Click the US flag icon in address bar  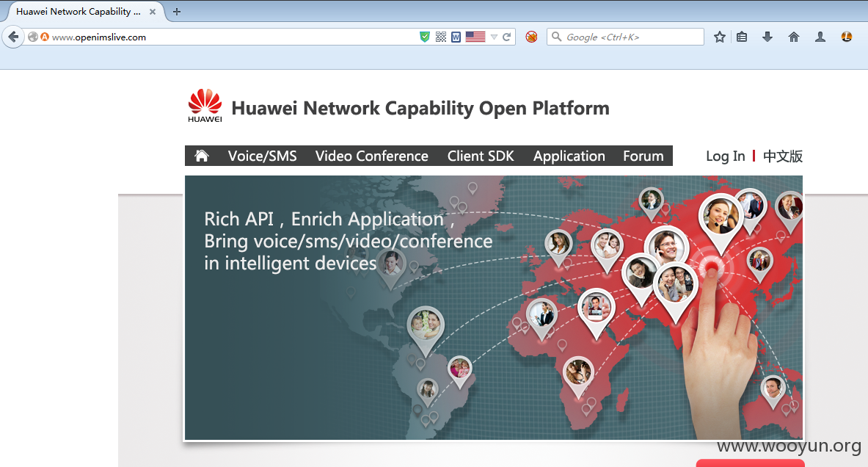click(475, 37)
